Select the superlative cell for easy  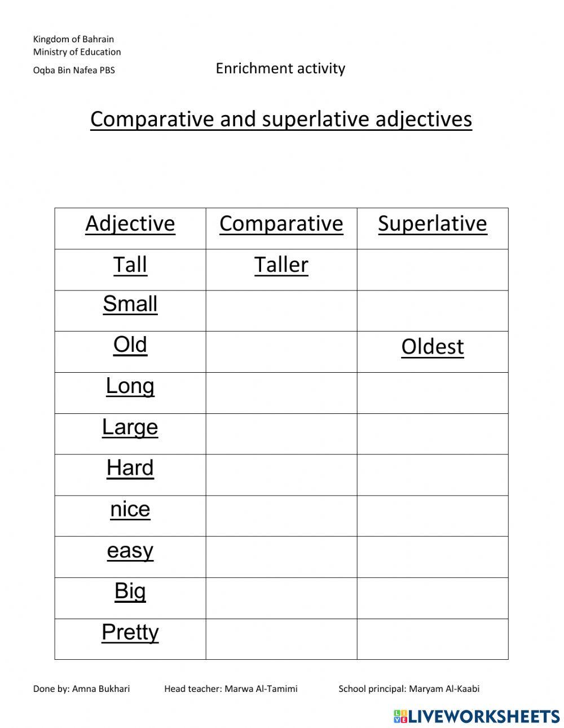click(433, 557)
